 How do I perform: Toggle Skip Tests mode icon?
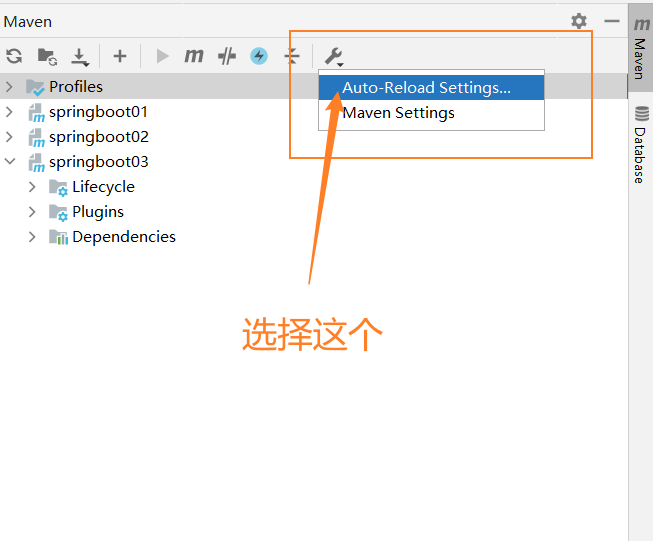tap(227, 56)
